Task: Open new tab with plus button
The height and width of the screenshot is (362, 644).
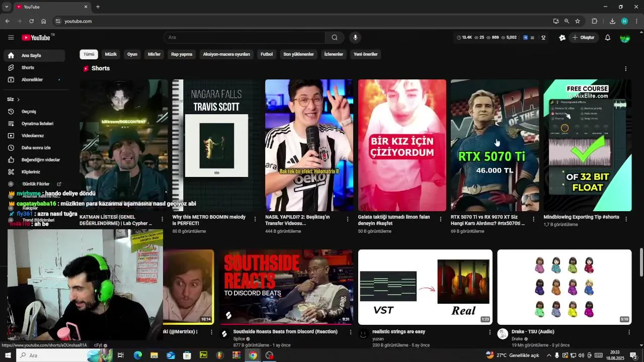Action: (x=98, y=7)
